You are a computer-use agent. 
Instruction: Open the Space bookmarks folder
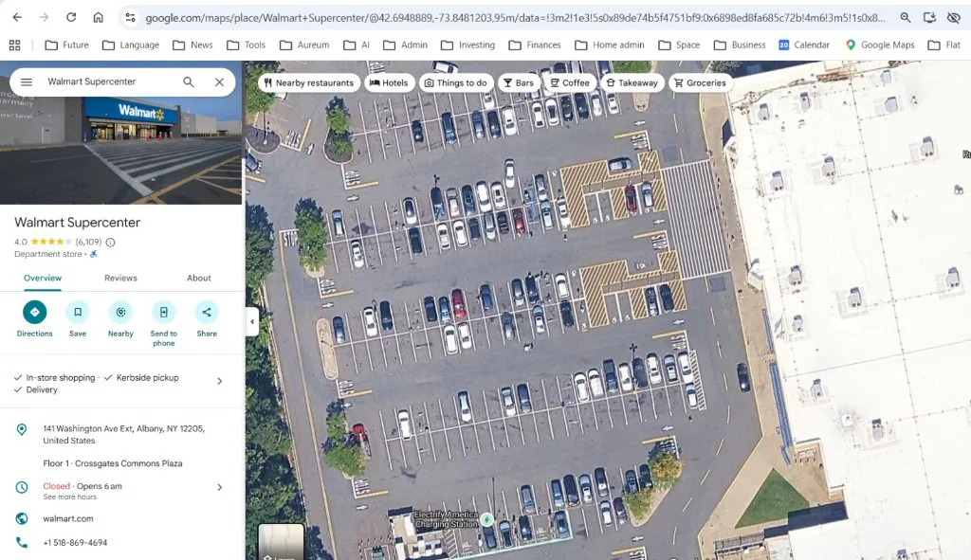pos(679,45)
